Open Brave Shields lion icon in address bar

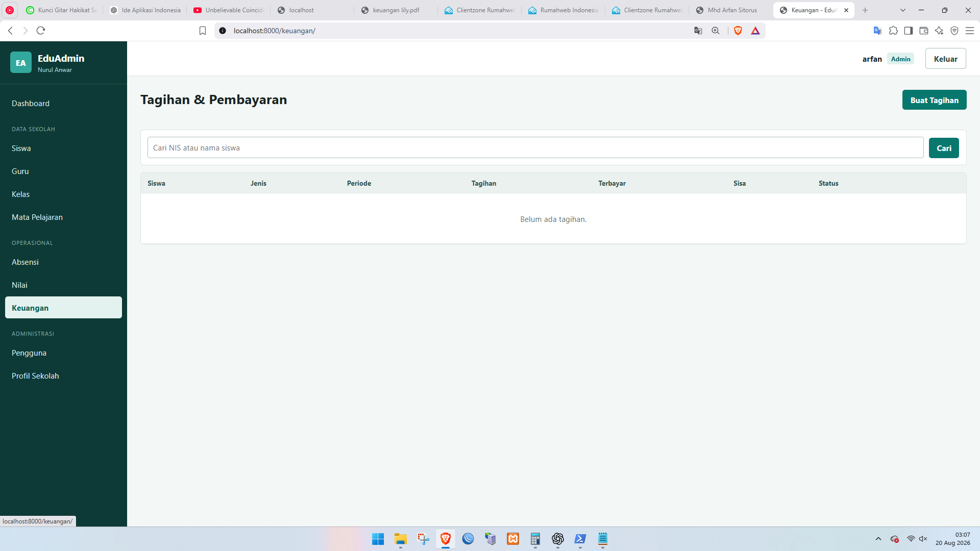(738, 31)
